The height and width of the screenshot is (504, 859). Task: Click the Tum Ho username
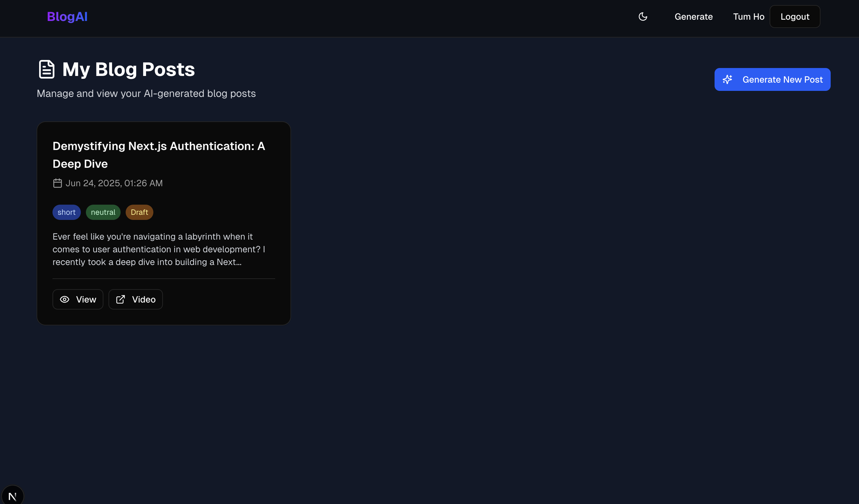[x=749, y=17]
